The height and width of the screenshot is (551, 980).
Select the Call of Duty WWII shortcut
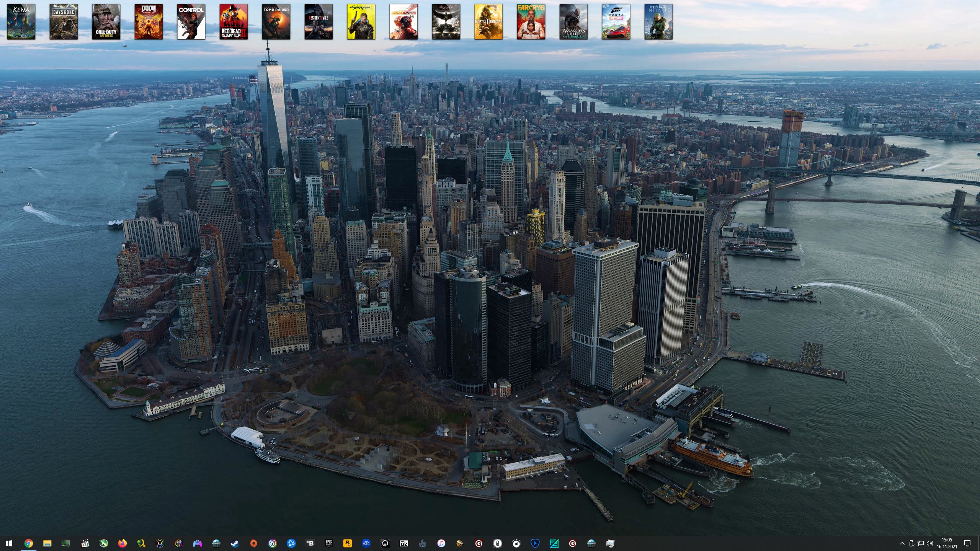[106, 22]
